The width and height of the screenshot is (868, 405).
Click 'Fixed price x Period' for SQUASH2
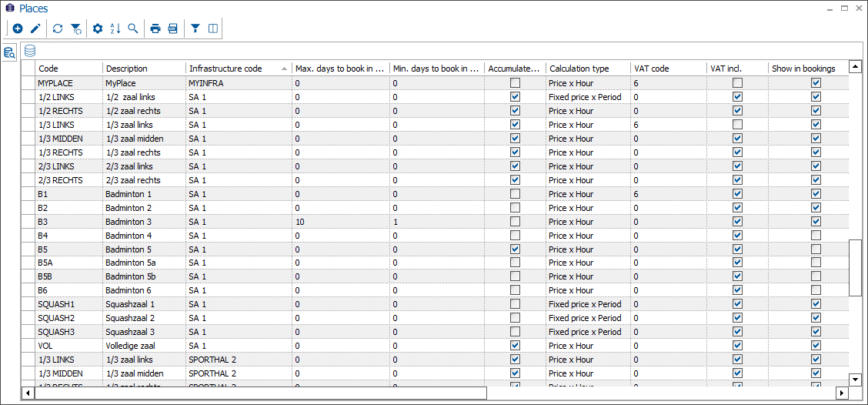pos(589,318)
